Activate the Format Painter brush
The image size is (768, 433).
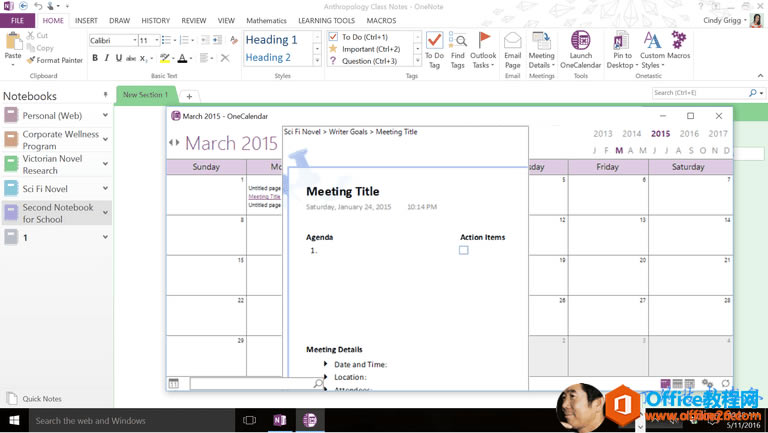[x=55, y=60]
